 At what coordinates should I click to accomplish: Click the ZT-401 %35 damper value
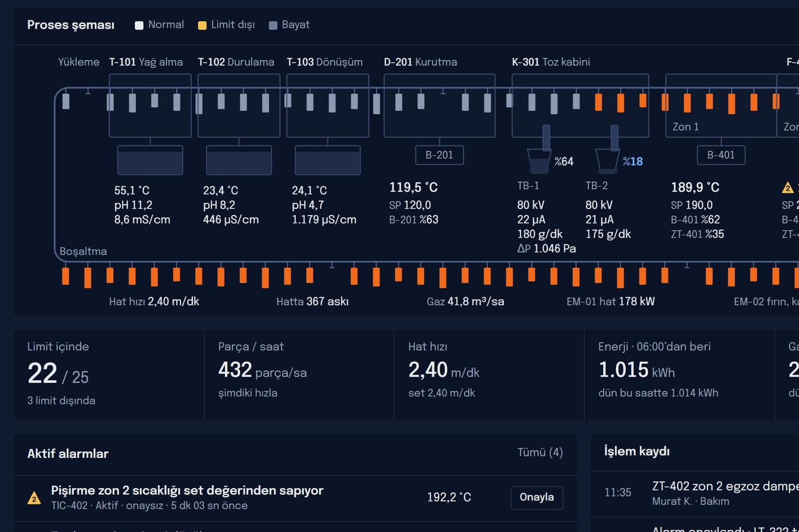coord(697,234)
